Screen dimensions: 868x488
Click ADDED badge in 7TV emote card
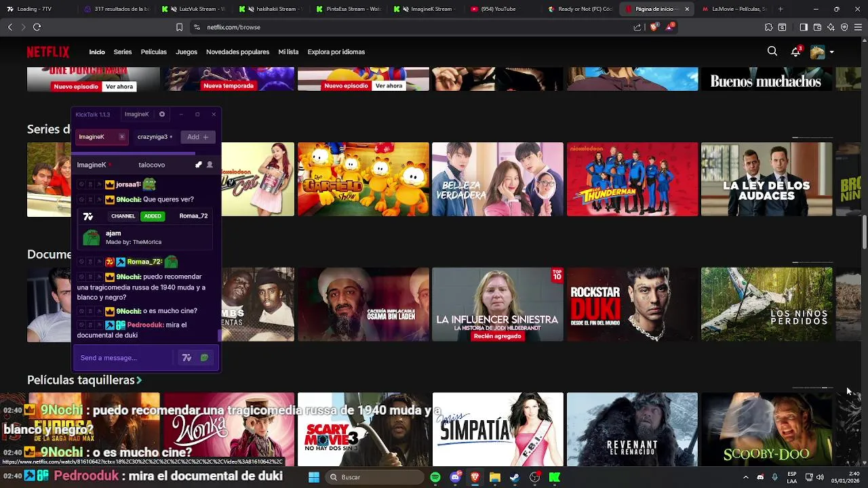tap(153, 216)
